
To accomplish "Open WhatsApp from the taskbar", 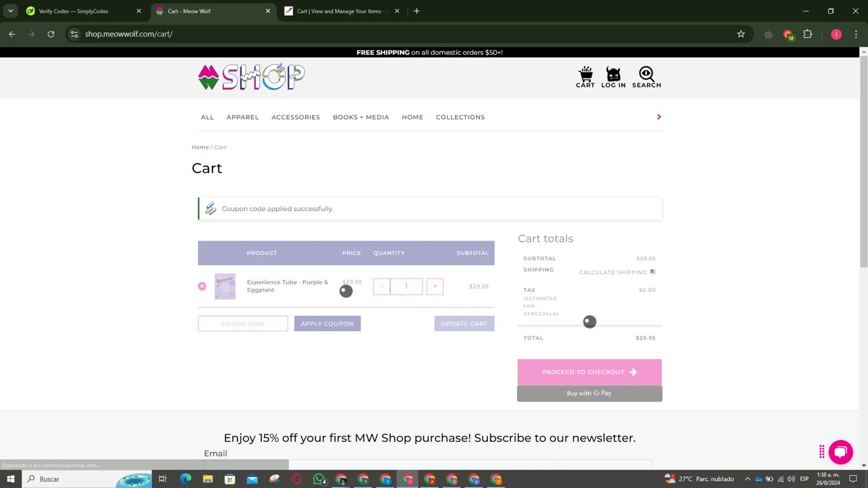I will tap(319, 479).
